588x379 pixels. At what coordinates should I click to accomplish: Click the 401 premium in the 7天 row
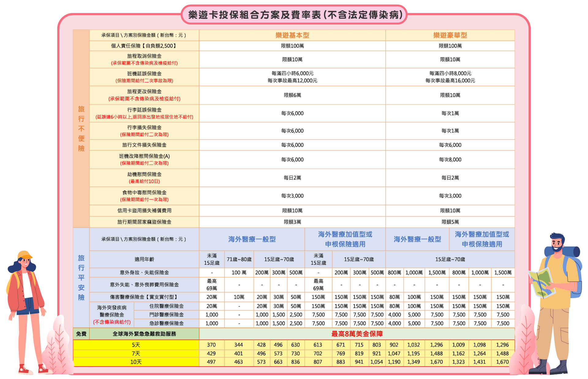[239, 353]
